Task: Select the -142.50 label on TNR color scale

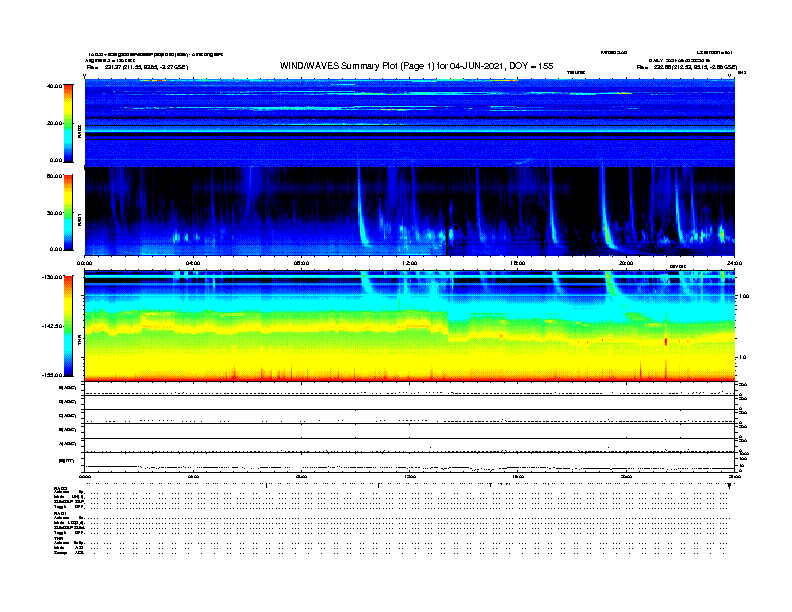Action: coord(53,326)
